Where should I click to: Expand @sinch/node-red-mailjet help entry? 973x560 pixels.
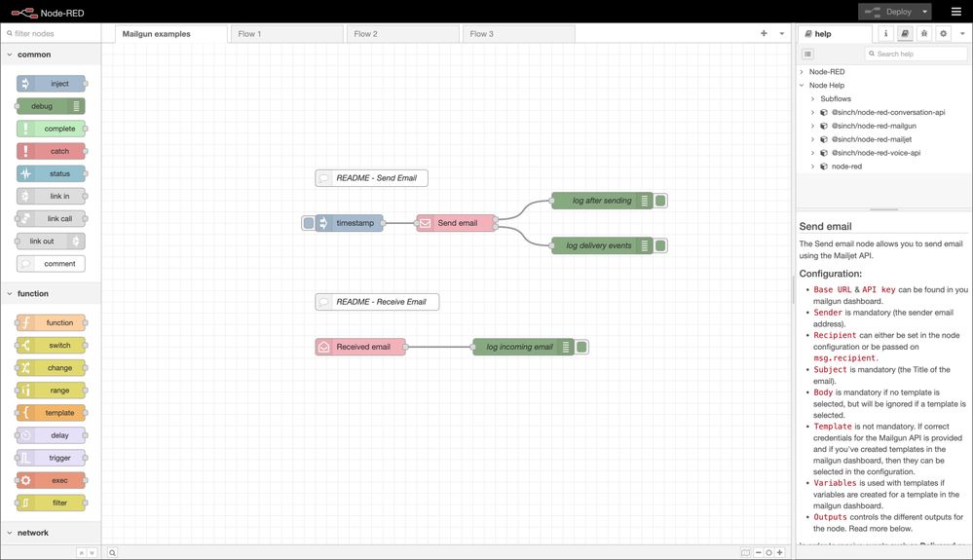[813, 139]
